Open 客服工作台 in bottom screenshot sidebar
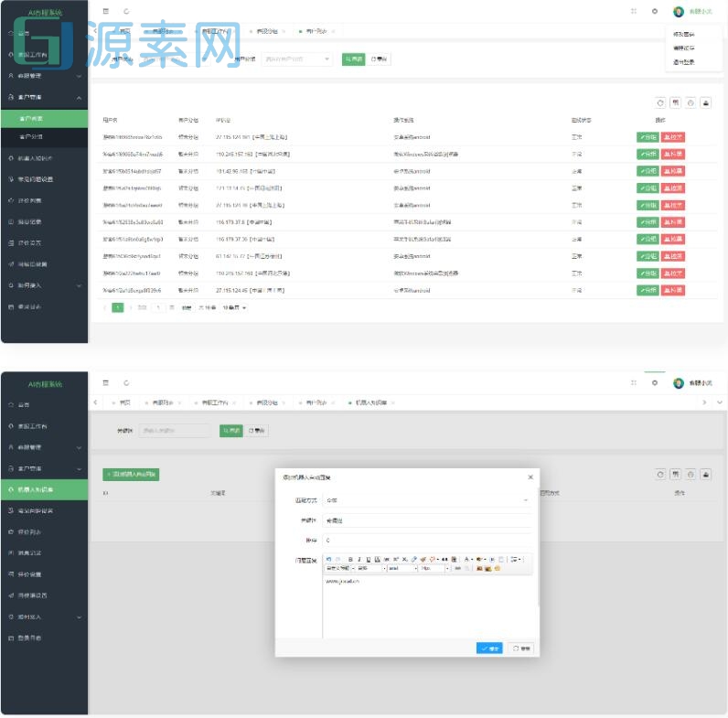This screenshot has height=718, width=728. click(44, 426)
